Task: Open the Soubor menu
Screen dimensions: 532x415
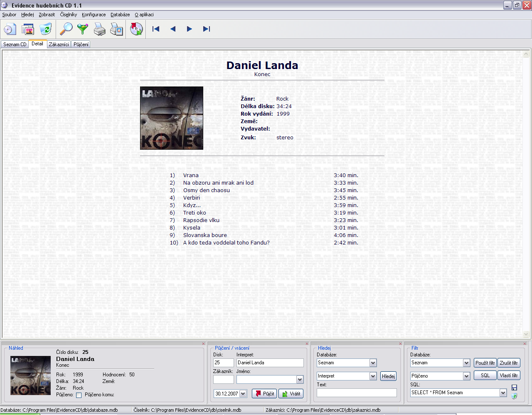Action: click(x=9, y=15)
